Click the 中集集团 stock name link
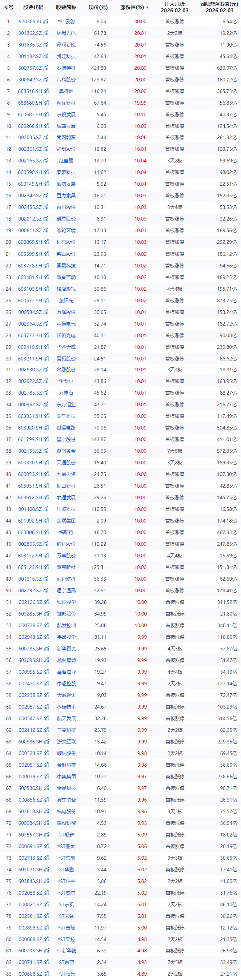Screen dimensions: 241x980 click(66, 777)
